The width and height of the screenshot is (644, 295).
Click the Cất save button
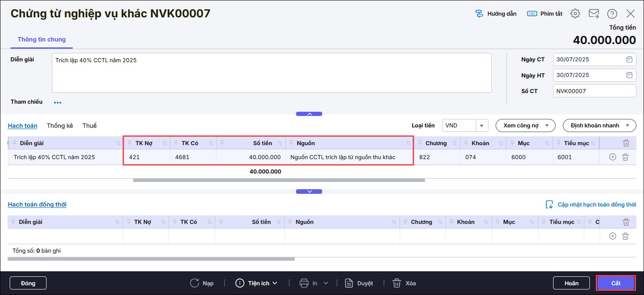click(616, 283)
